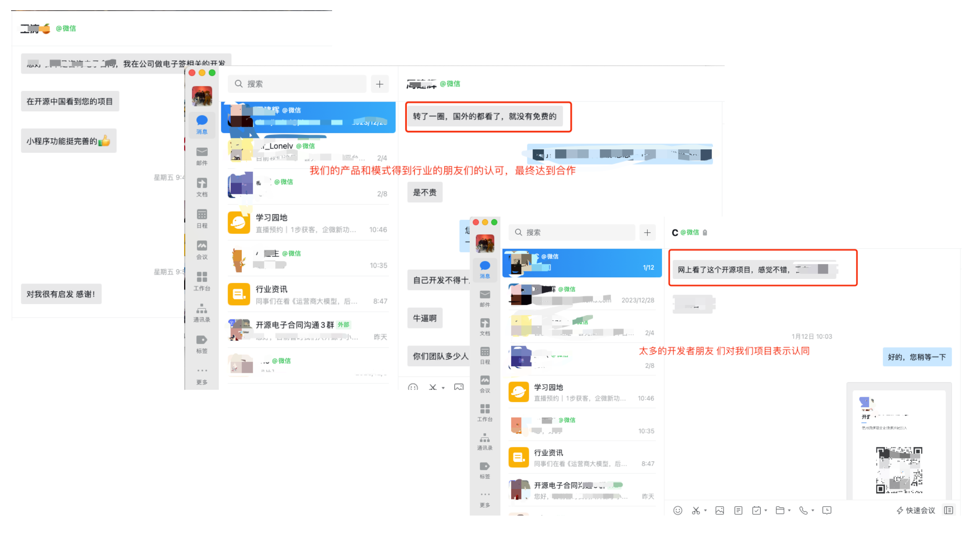The width and height of the screenshot is (980, 551).
Task: Open the QR code image in chat
Action: [x=898, y=470]
